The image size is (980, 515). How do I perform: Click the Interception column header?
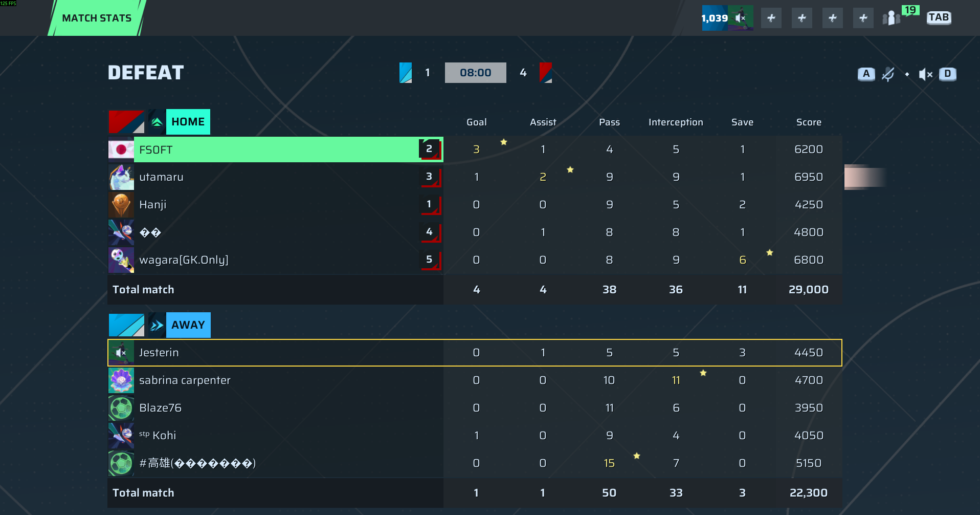coord(676,122)
